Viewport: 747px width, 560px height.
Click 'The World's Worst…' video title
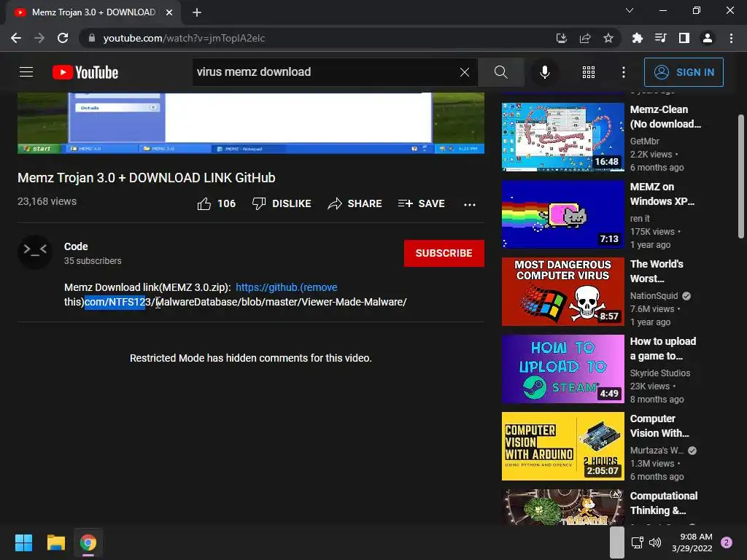(x=657, y=271)
